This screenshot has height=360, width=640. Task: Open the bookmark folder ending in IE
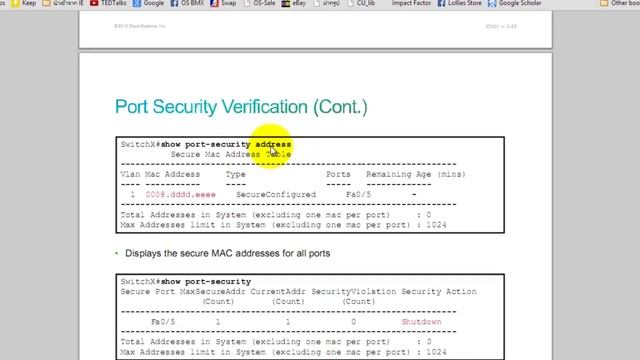coord(63,3)
